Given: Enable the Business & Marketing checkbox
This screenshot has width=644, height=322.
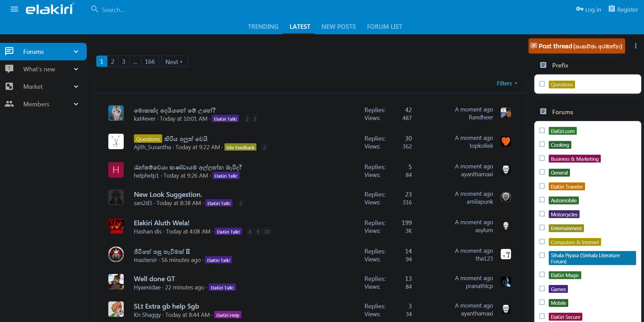Looking at the screenshot, I should click(x=542, y=158).
